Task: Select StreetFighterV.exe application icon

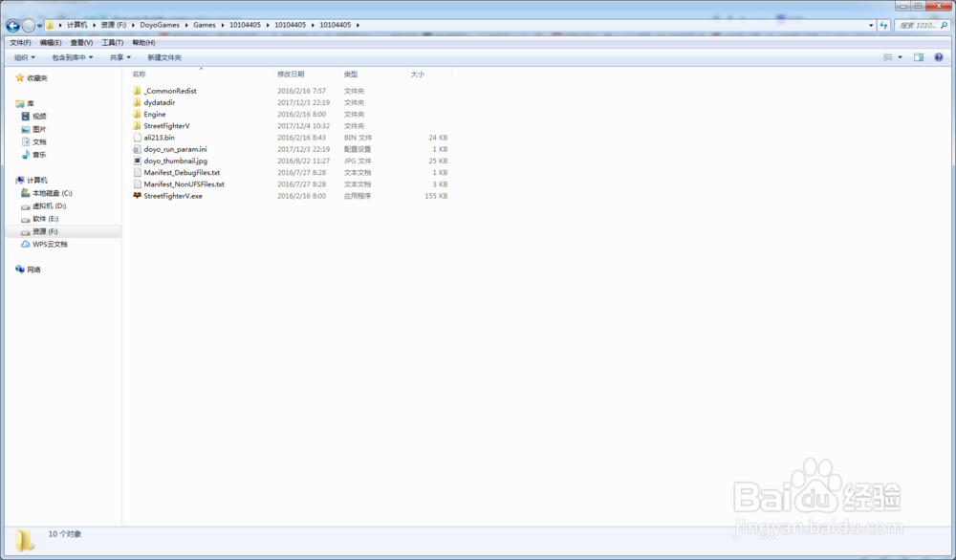Action: pos(137,196)
